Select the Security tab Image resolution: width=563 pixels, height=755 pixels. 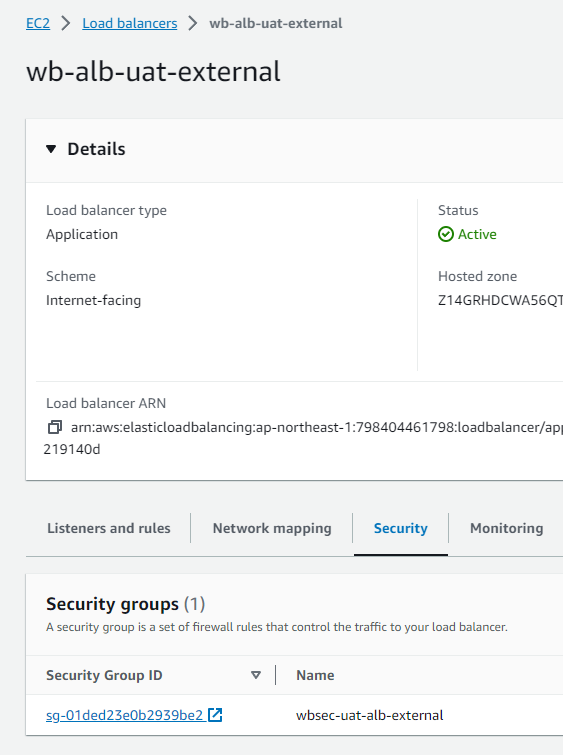pos(401,528)
